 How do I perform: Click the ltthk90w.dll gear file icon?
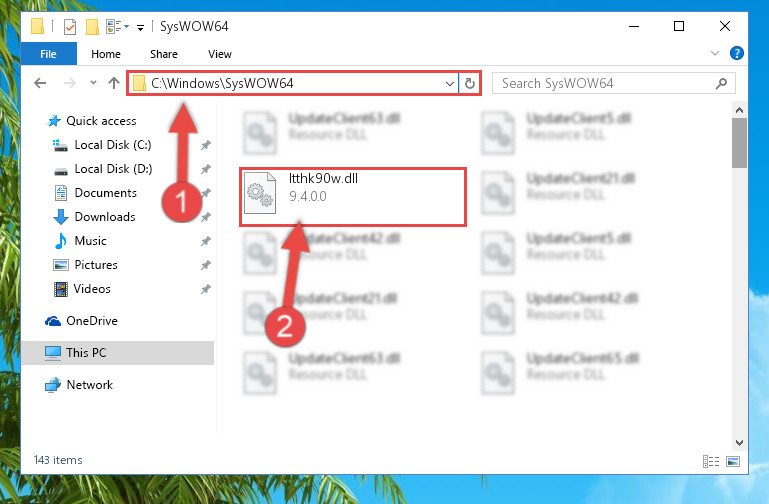260,193
